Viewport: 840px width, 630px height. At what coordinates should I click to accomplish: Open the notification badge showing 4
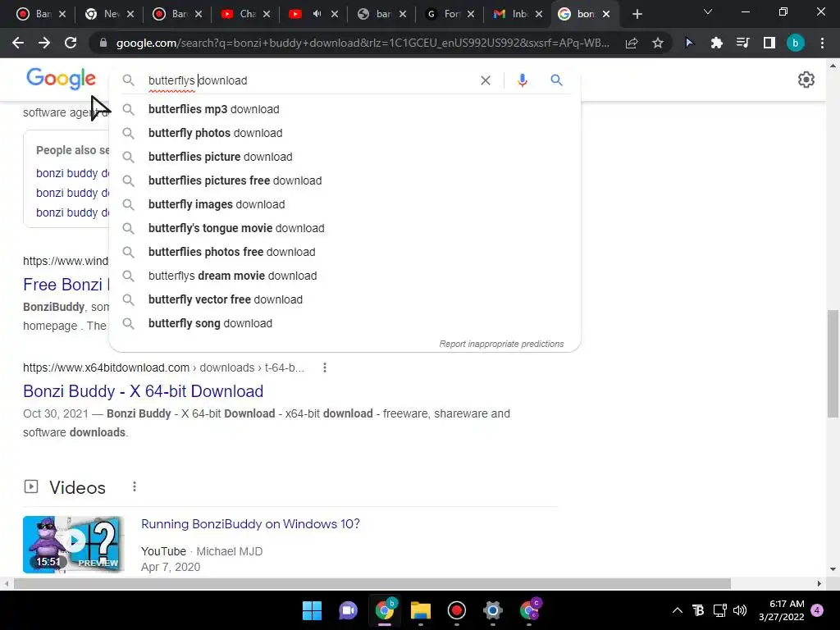(817, 610)
